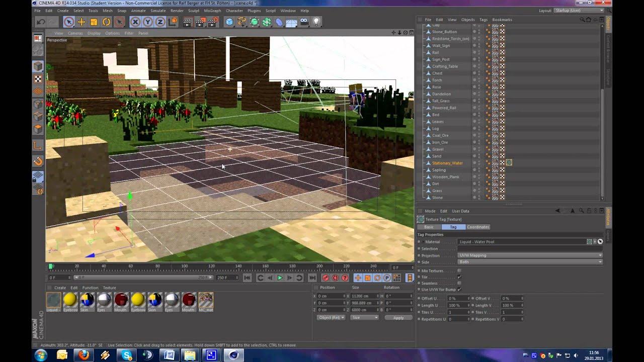The width and height of the screenshot is (644, 362).
Task: Open the spline pen tools icon
Action: 242,22
